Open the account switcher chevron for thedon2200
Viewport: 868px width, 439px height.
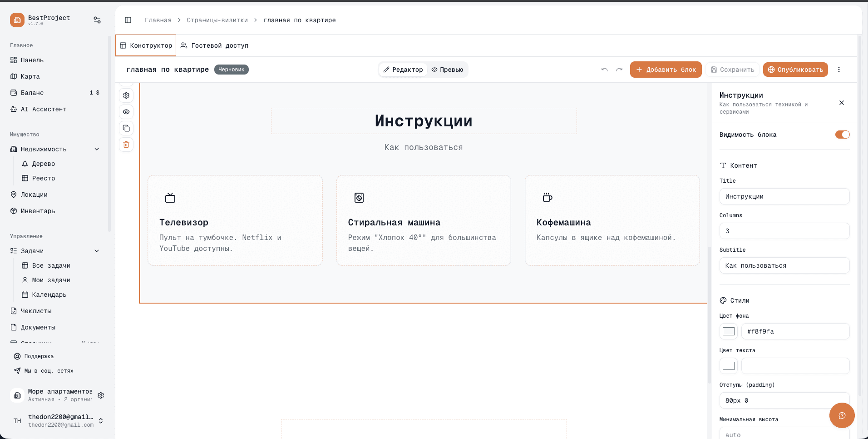pos(100,421)
